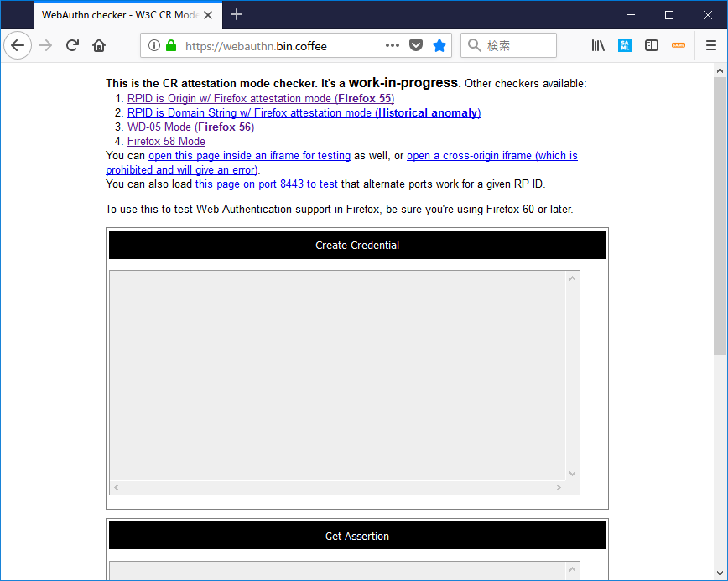
Task: Reload the current page
Action: pos(72,45)
